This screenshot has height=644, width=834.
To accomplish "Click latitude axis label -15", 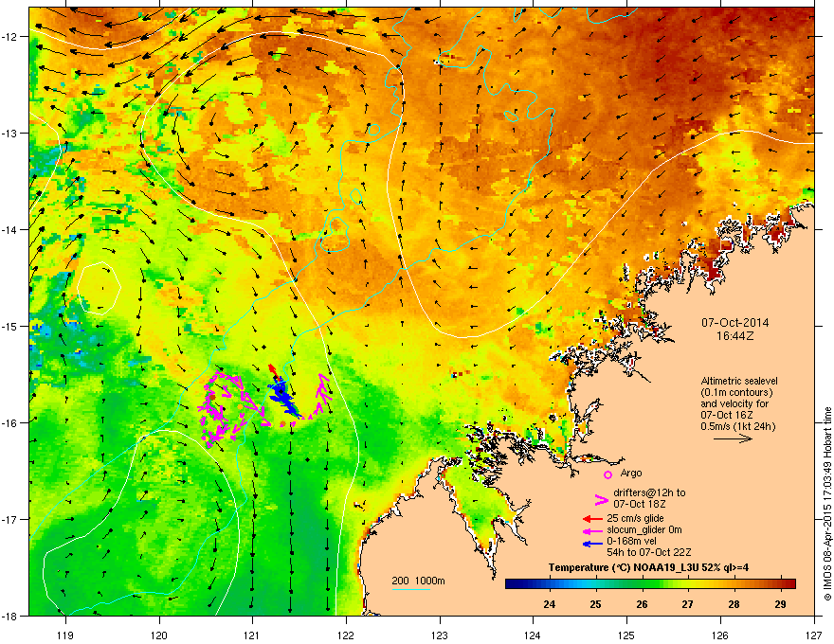I will coord(10,326).
